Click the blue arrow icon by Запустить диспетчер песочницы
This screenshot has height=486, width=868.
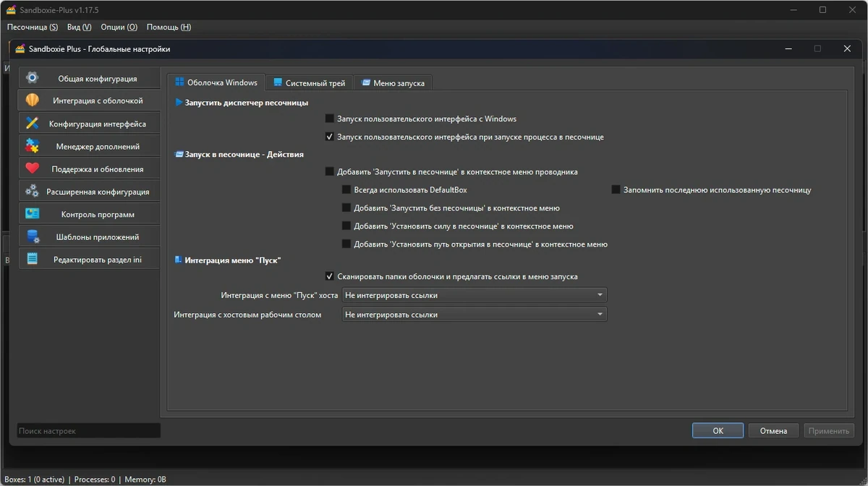click(x=179, y=103)
